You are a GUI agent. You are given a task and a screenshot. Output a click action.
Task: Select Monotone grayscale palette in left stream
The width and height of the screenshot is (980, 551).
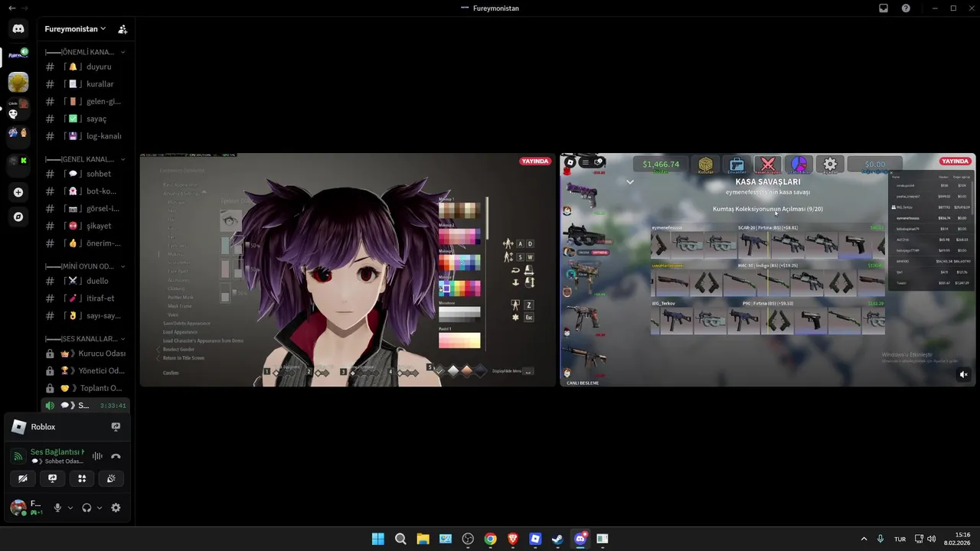[x=459, y=313]
